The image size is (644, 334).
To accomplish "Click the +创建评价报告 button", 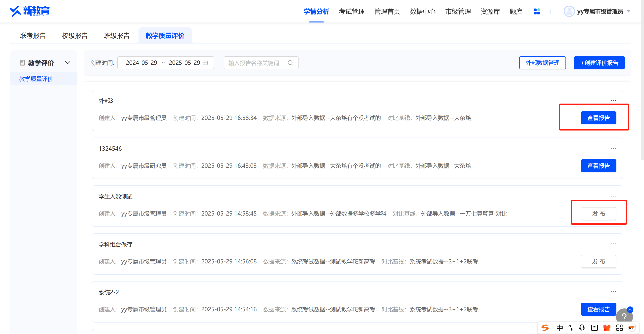I will [x=599, y=63].
